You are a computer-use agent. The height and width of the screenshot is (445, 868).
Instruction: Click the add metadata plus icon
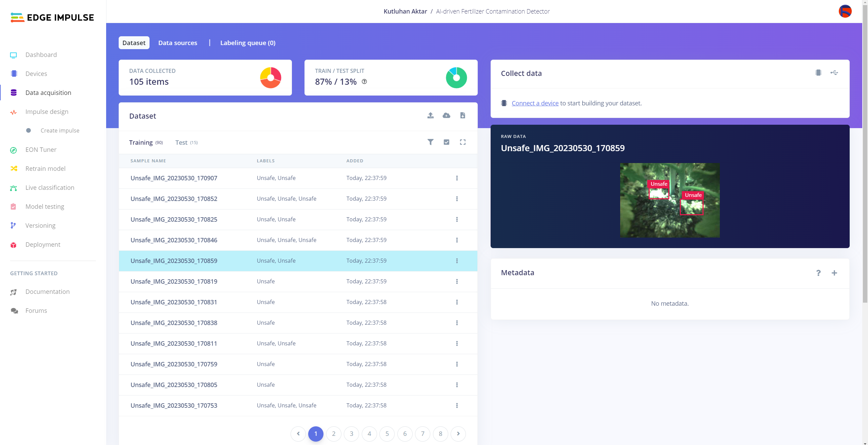pos(834,273)
